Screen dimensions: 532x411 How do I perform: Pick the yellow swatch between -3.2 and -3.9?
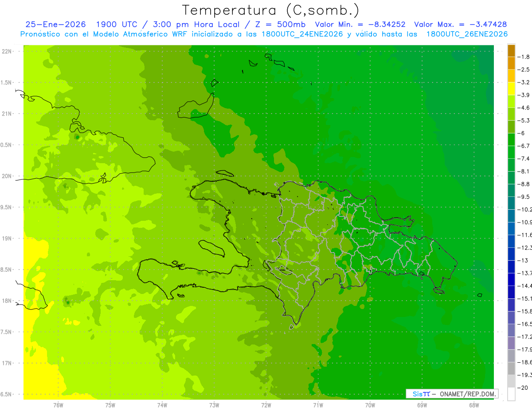[511, 89]
